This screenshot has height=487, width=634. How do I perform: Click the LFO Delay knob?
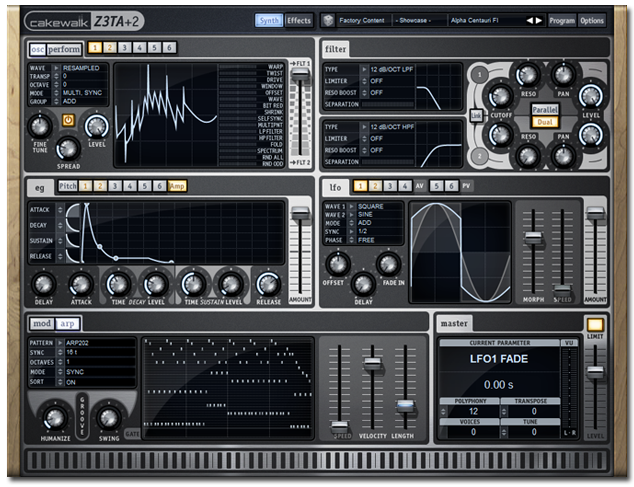tap(363, 284)
